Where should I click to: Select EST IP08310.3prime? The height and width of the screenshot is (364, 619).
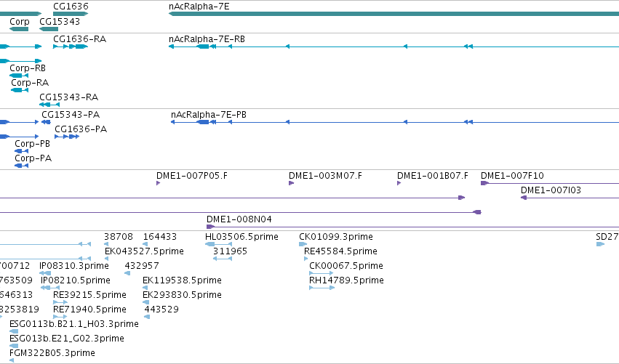tap(74, 266)
